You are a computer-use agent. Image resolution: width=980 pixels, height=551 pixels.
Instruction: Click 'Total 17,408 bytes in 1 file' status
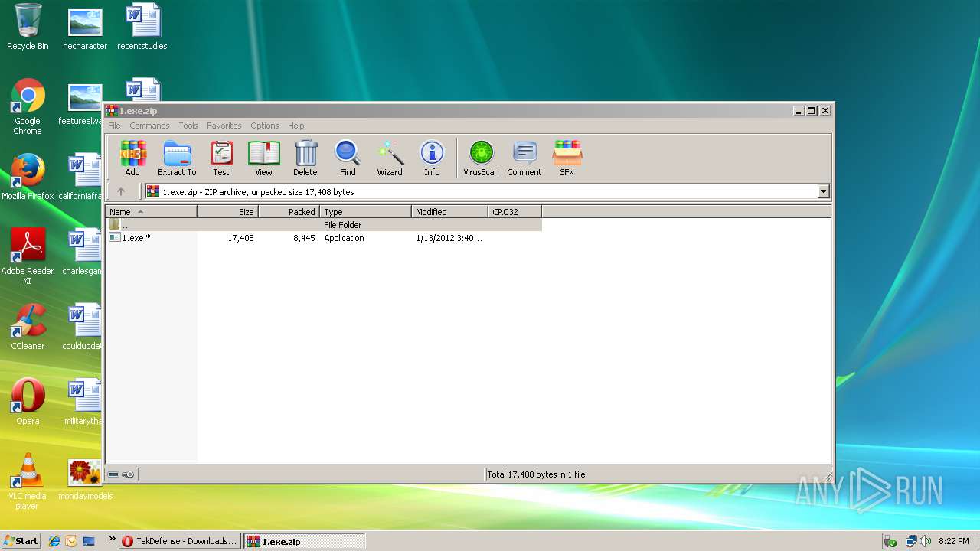click(536, 474)
